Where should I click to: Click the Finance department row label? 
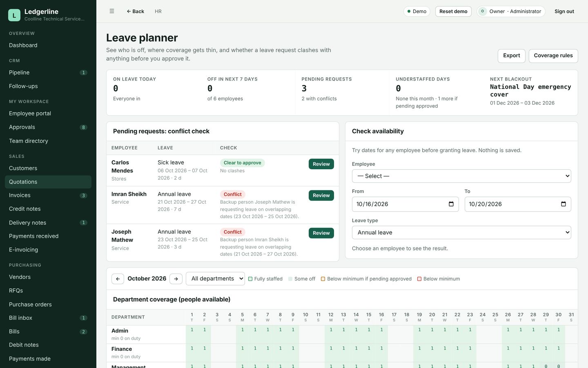[x=122, y=349]
